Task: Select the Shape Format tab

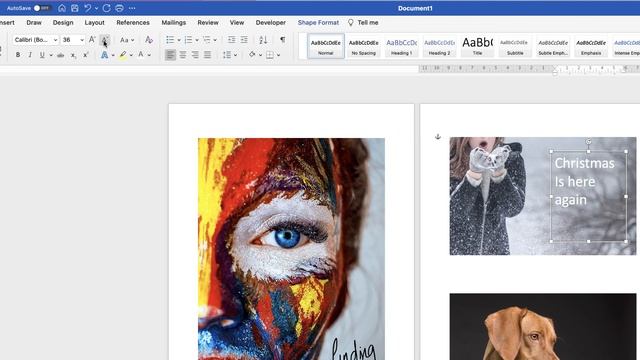Action: [x=318, y=22]
